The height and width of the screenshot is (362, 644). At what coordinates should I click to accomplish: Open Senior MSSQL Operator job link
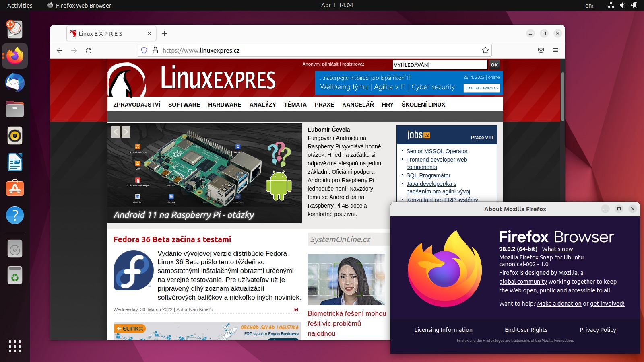point(437,151)
